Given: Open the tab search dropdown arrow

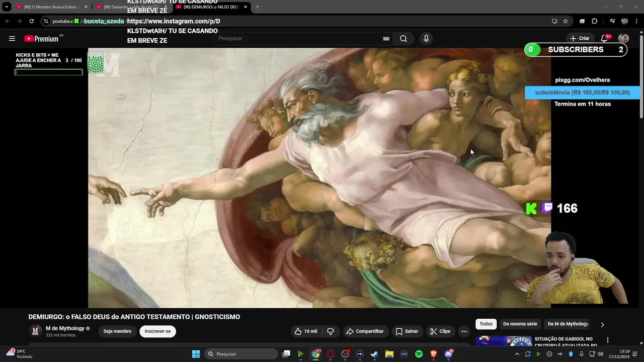Looking at the screenshot, I should (x=7, y=7).
